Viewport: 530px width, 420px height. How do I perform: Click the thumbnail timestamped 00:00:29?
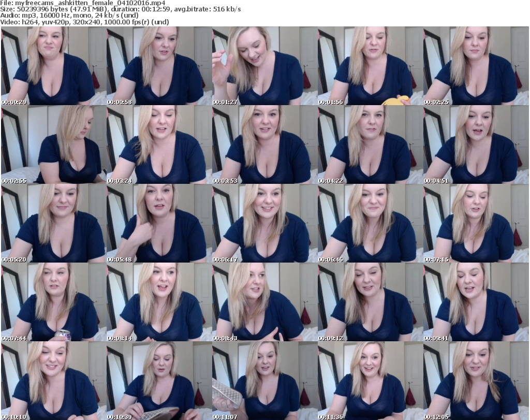pos(53,66)
